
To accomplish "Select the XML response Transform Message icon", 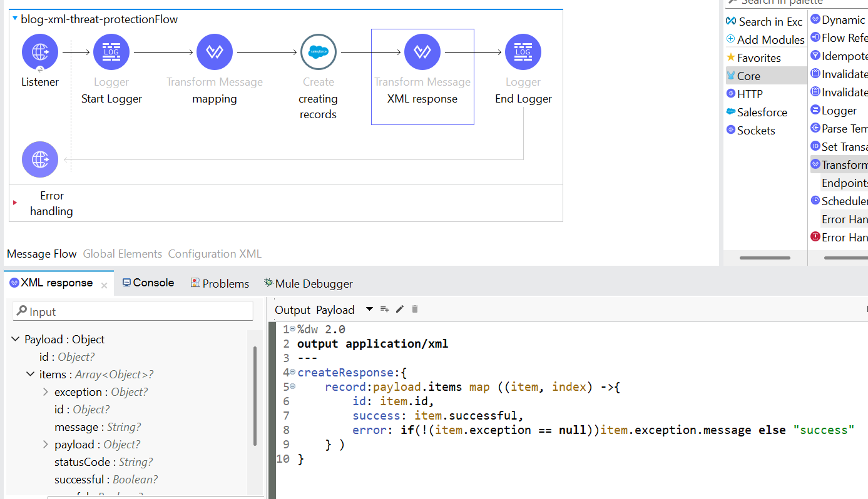I will pyautogui.click(x=422, y=52).
